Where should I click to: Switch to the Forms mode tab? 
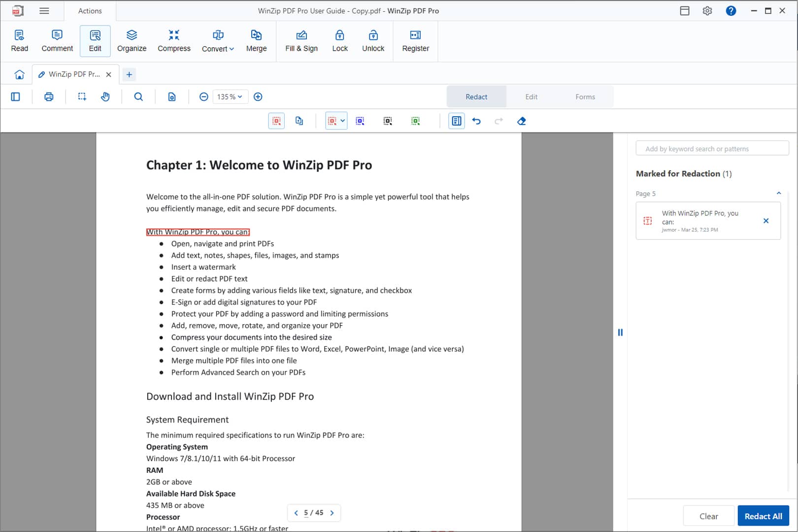click(x=585, y=97)
